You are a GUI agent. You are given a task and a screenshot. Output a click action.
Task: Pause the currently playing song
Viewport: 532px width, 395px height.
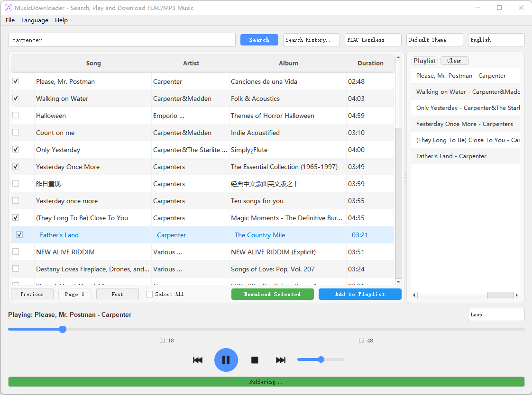[x=226, y=360]
